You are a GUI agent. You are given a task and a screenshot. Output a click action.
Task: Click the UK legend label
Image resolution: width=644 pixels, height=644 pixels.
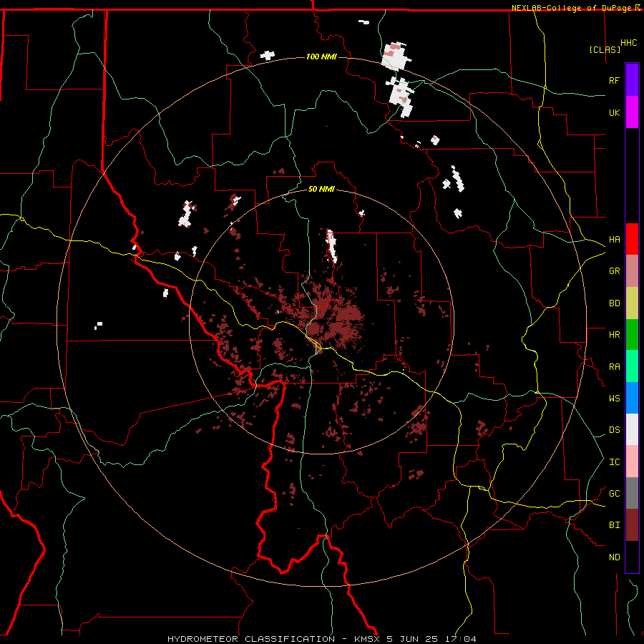click(615, 112)
